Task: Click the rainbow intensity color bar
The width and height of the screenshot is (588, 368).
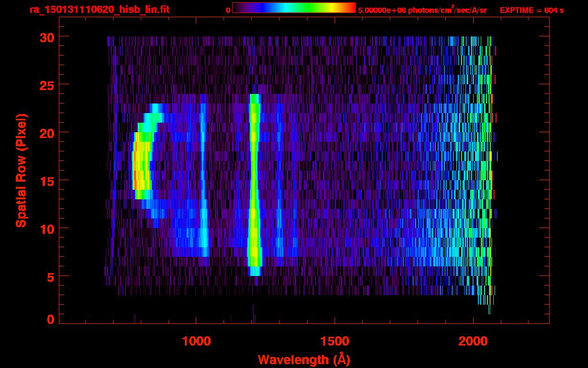Action: [294, 8]
